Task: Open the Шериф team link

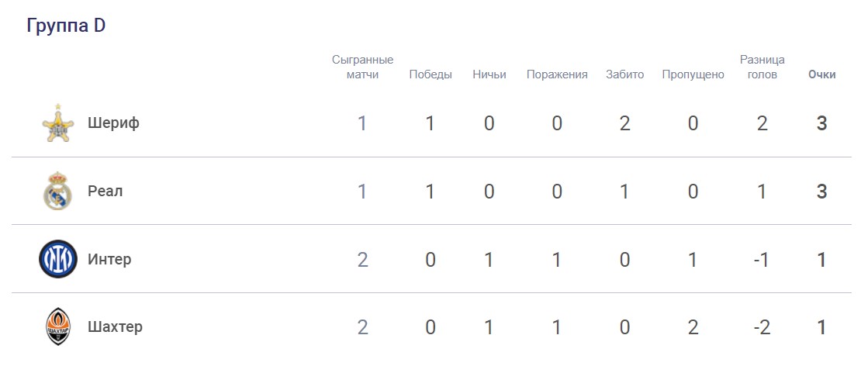Action: tap(113, 123)
